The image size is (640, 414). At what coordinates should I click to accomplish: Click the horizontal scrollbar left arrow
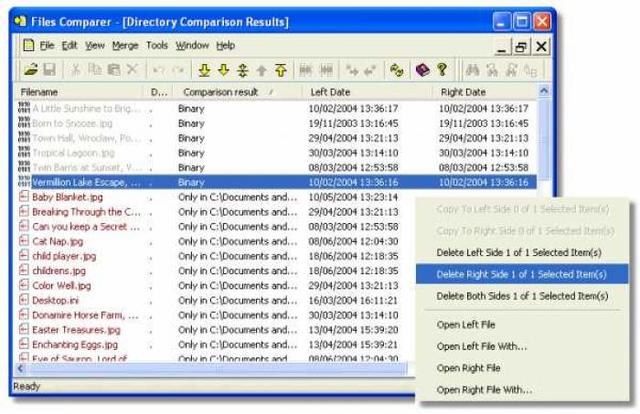(20, 369)
